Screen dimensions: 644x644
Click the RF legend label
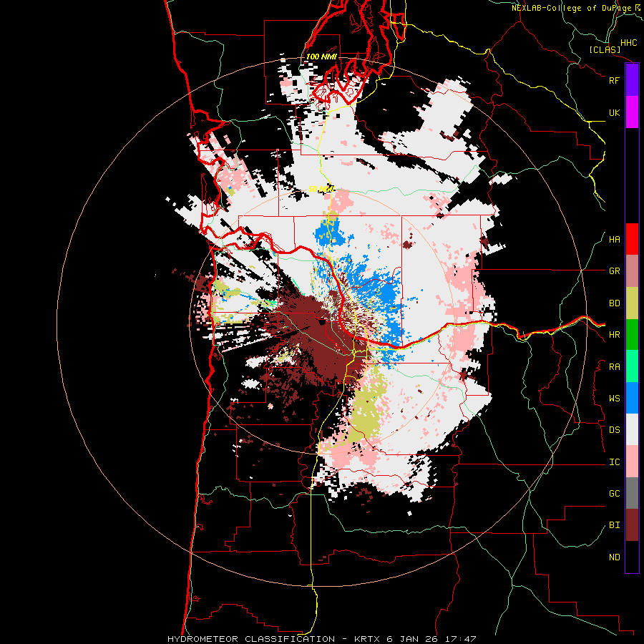tap(614, 80)
